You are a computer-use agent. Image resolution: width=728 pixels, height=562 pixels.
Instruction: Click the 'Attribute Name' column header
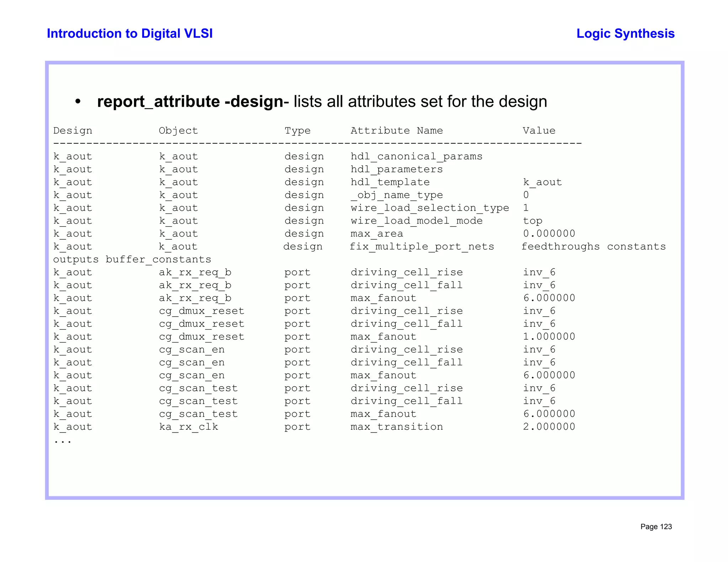click(x=397, y=131)
